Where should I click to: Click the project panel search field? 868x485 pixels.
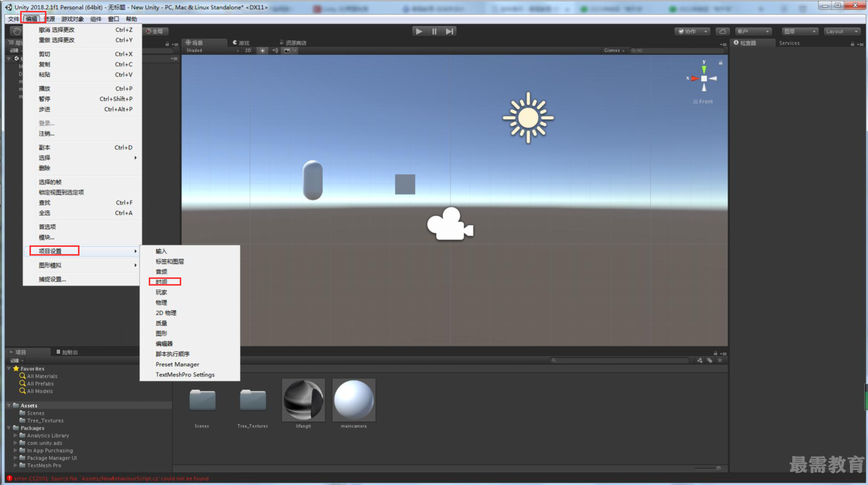click(x=620, y=361)
